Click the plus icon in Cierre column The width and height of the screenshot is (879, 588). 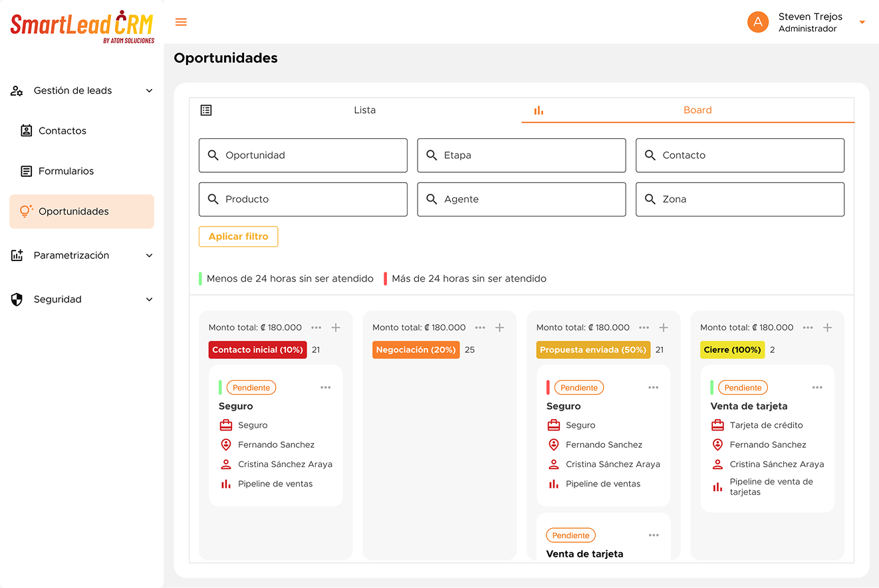(x=827, y=328)
